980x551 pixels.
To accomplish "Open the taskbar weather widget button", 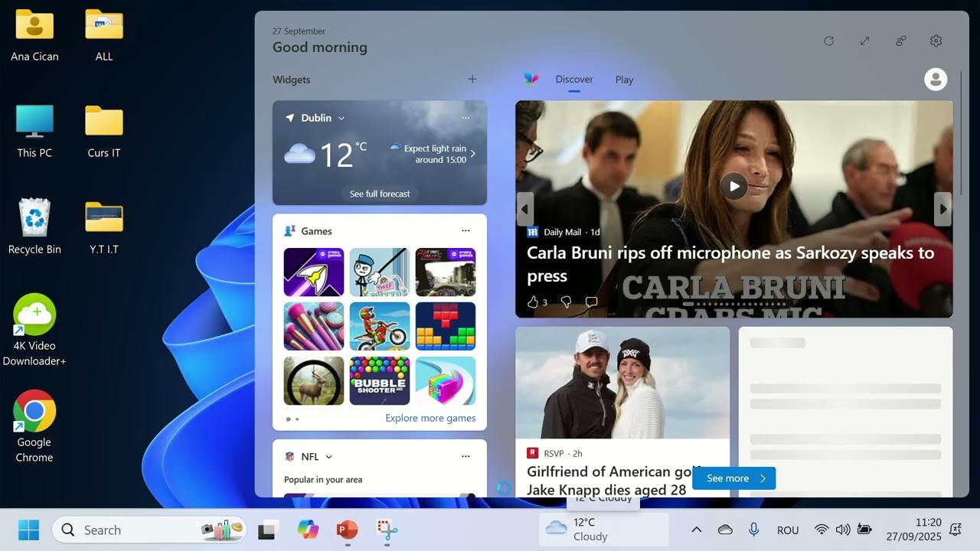I will point(603,530).
